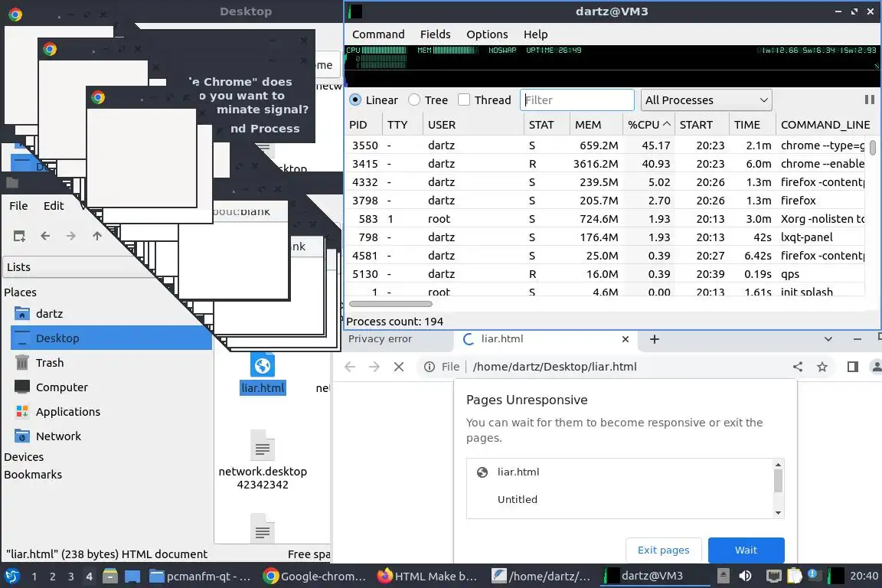Click the qps horizontal scrollbar
This screenshot has height=588, width=882.
pos(390,304)
